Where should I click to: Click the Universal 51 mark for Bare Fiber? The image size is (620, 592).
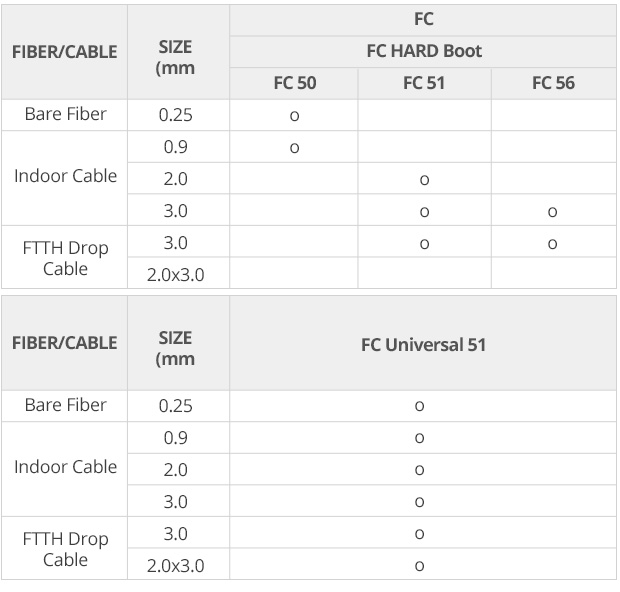tap(420, 406)
